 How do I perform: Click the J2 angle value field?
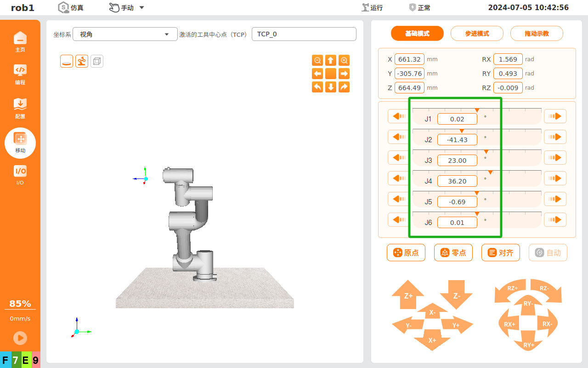point(457,140)
